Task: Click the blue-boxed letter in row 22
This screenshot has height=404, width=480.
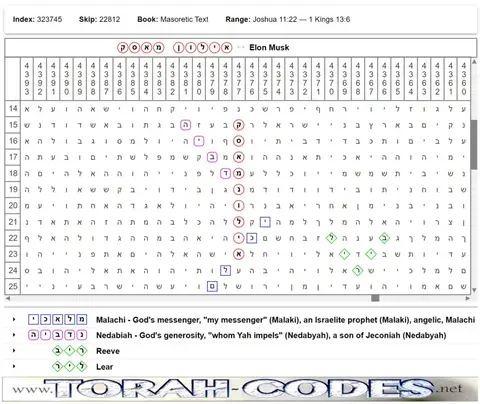Action: (x=252, y=238)
